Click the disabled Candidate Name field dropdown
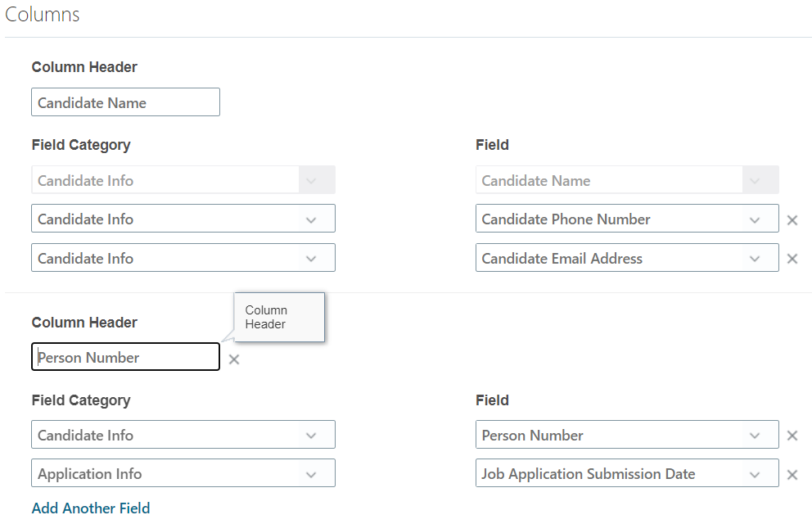Screen dimensions: 812x524 pyautogui.click(x=626, y=181)
